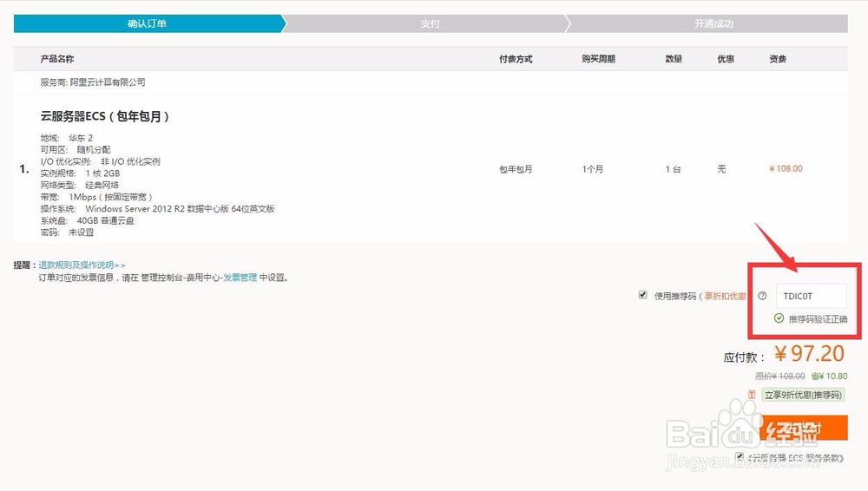Click the TDIC0T recommendation code input field
This screenshot has width=868, height=491.
tap(811, 296)
